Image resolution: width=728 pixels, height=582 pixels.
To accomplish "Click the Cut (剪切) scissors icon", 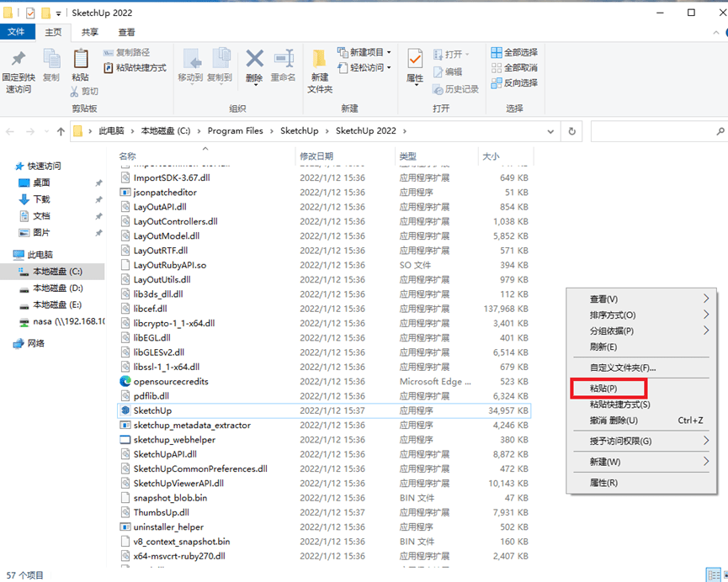I will (x=74, y=91).
